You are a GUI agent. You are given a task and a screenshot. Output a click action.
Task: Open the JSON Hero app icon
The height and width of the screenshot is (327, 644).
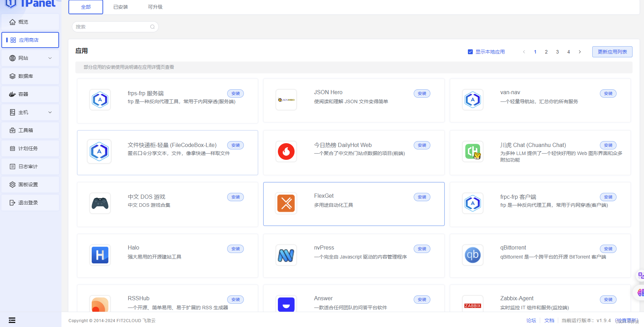click(286, 100)
